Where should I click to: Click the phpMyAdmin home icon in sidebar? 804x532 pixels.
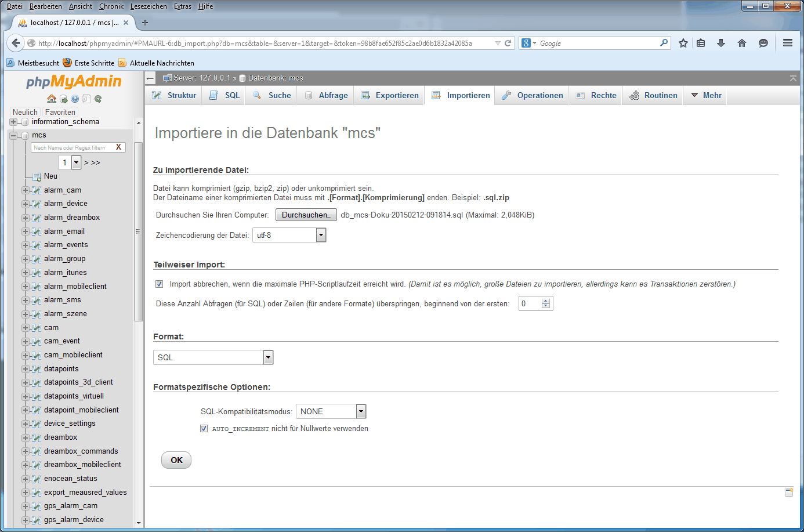point(52,99)
